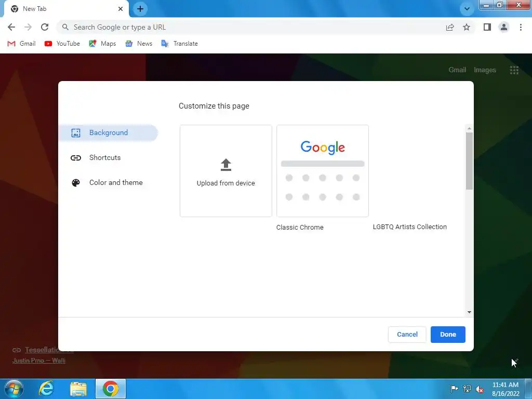Expand the tab search chevron
This screenshot has width=532, height=399.
(x=467, y=9)
